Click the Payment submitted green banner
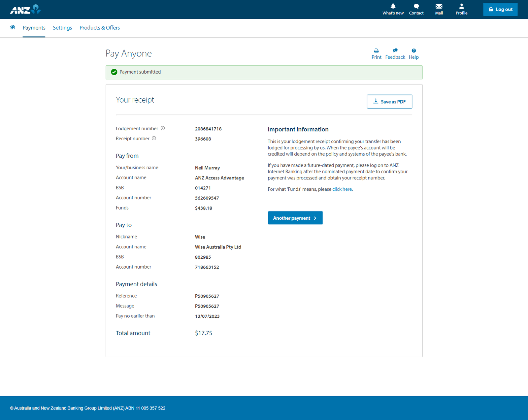 264,72
